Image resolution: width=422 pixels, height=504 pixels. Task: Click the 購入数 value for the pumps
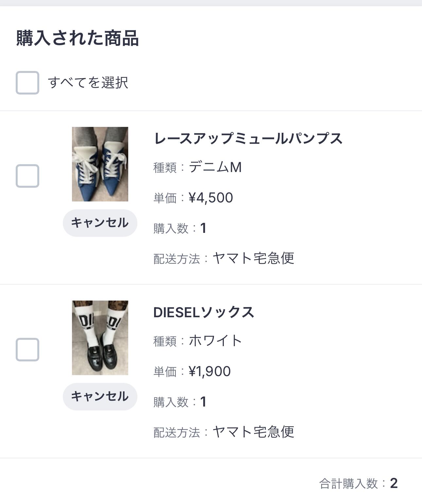click(x=203, y=228)
